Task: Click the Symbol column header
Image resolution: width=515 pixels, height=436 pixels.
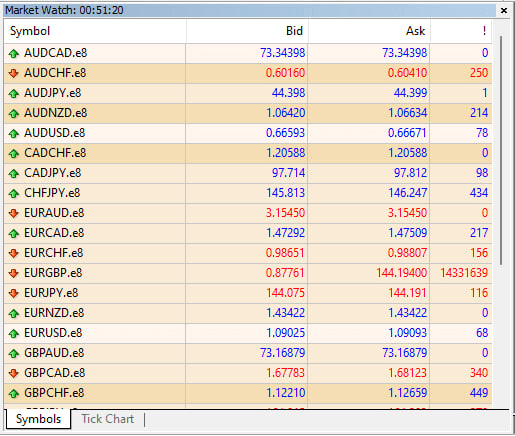Action: [95, 31]
